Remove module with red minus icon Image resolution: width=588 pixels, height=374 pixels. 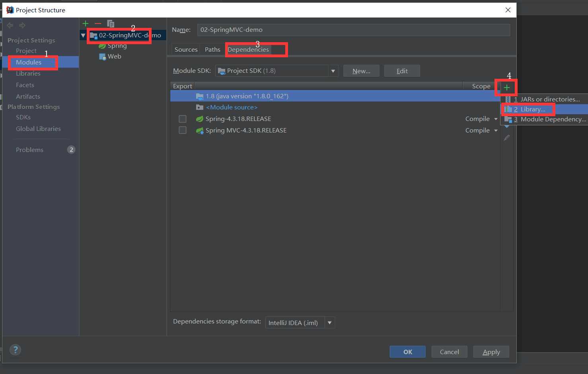[98, 23]
